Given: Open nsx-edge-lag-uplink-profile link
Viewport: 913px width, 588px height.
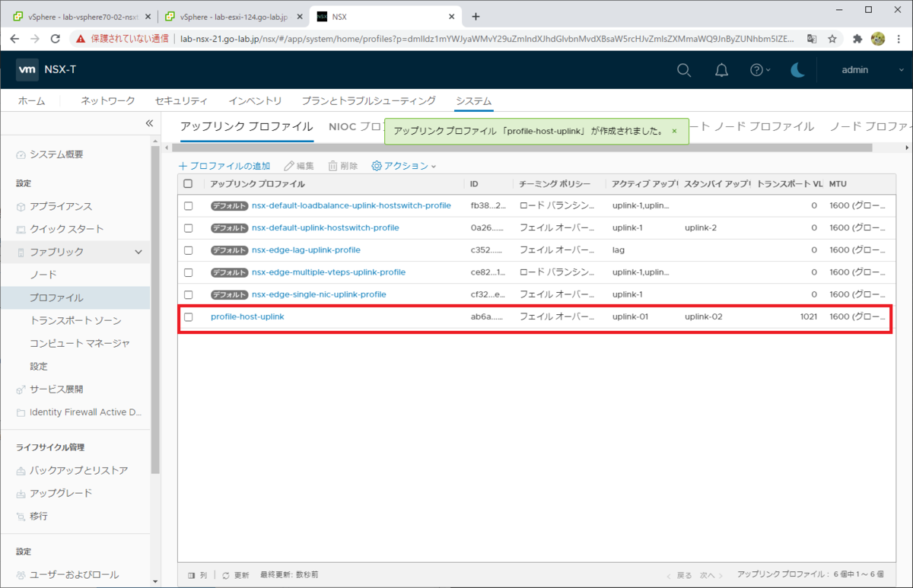Looking at the screenshot, I should (306, 250).
